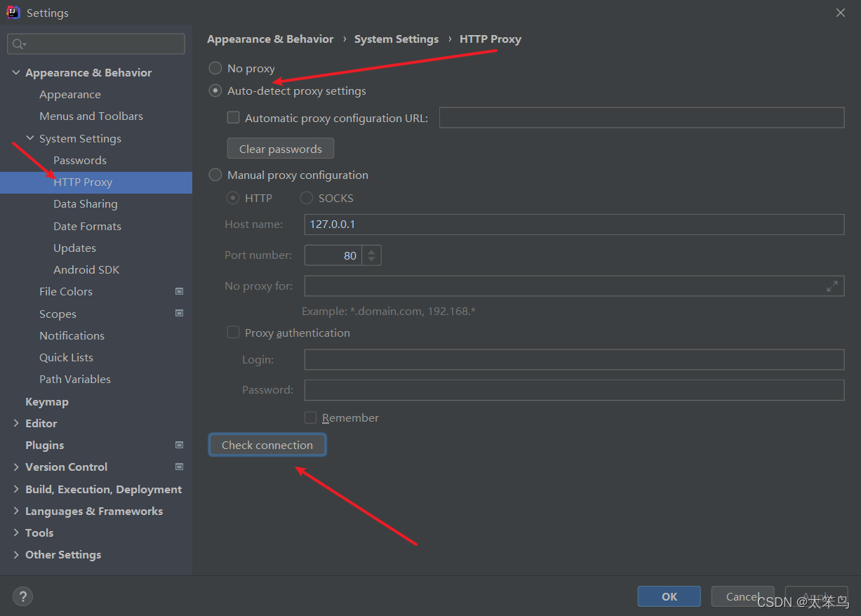Decrease port number with down stepper arrow

point(372,260)
